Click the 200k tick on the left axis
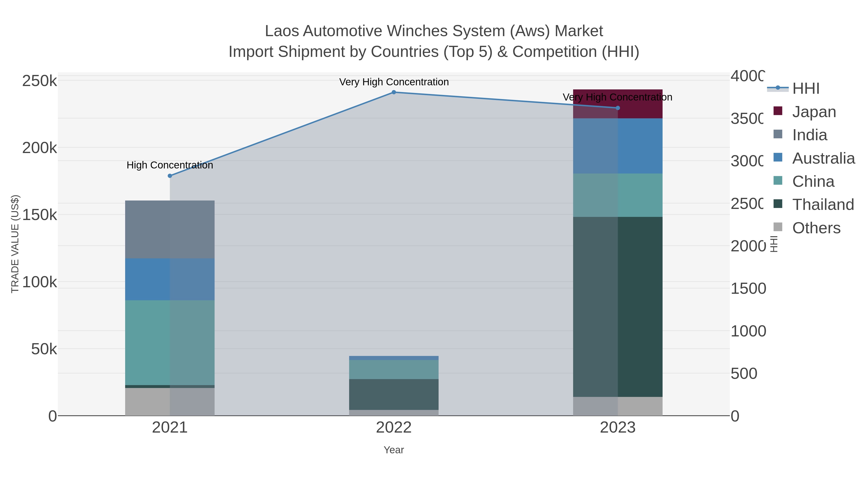This screenshot has width=868, height=488. (x=40, y=148)
